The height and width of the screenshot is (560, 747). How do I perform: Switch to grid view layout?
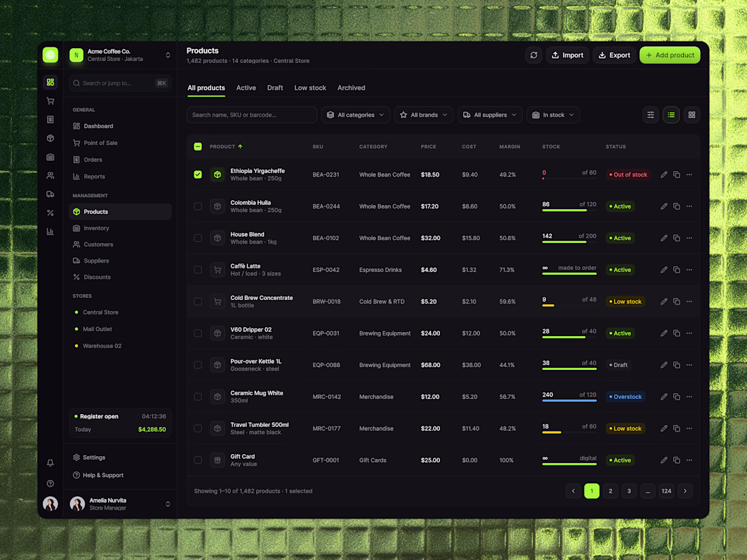(x=692, y=115)
